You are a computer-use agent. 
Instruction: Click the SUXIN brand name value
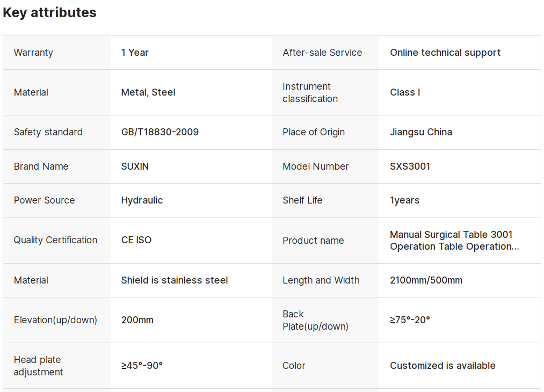click(x=135, y=166)
